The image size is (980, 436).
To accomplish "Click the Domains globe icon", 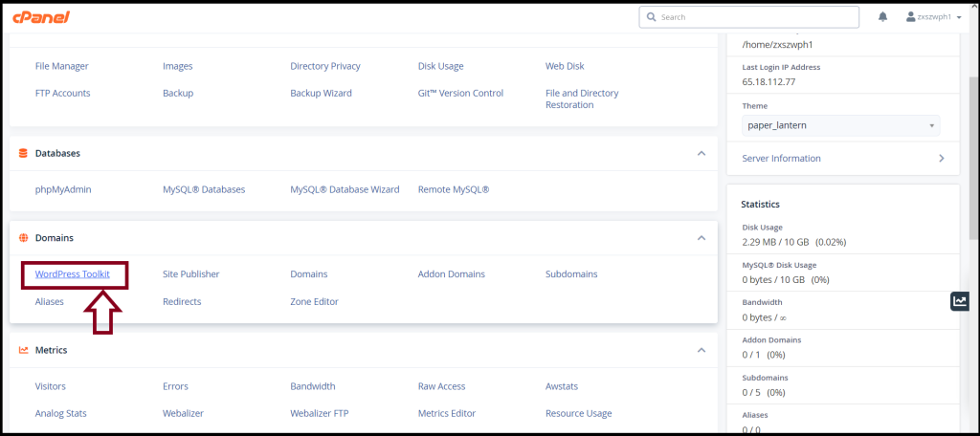I will pos(23,238).
